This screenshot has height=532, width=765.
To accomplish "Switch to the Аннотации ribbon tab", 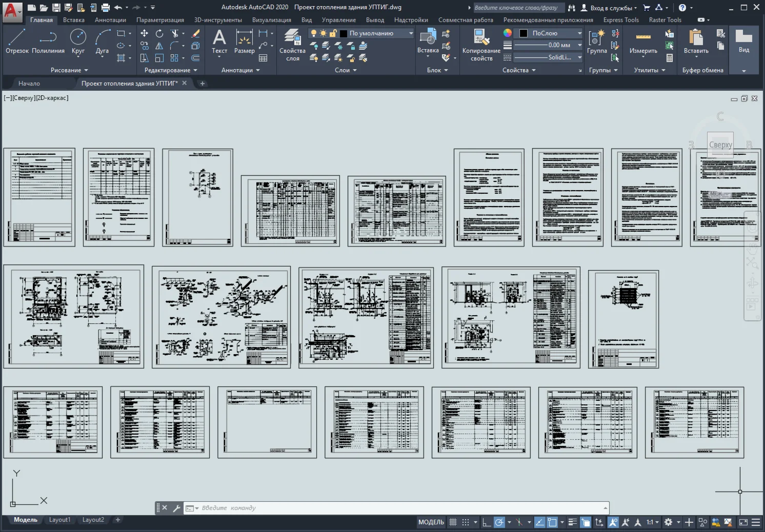I will point(110,20).
